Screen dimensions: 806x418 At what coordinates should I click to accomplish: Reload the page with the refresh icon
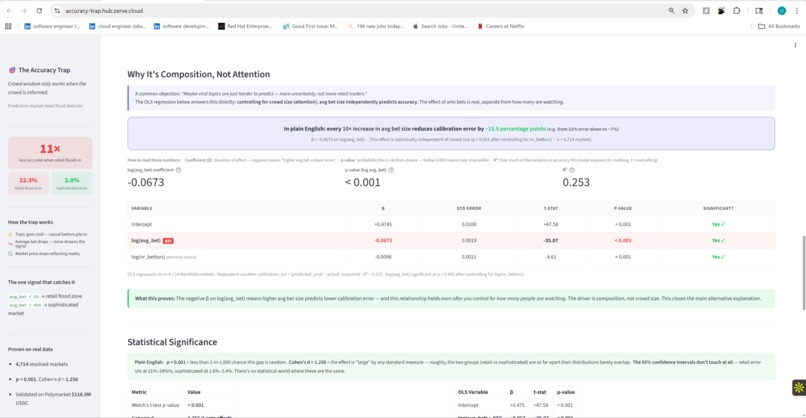(39, 10)
